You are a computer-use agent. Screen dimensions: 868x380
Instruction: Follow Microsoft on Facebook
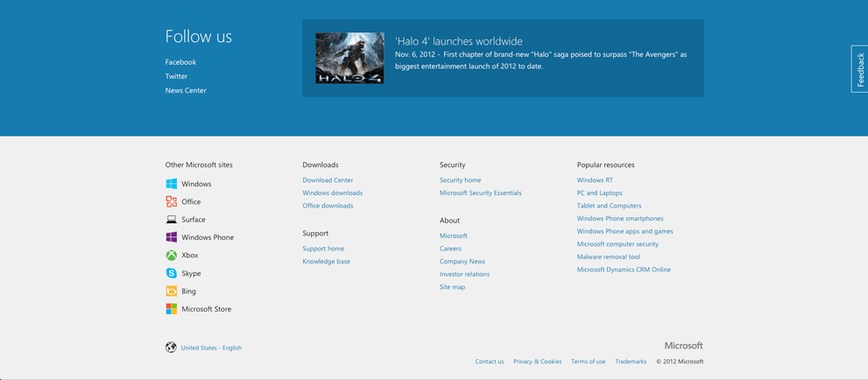click(180, 62)
